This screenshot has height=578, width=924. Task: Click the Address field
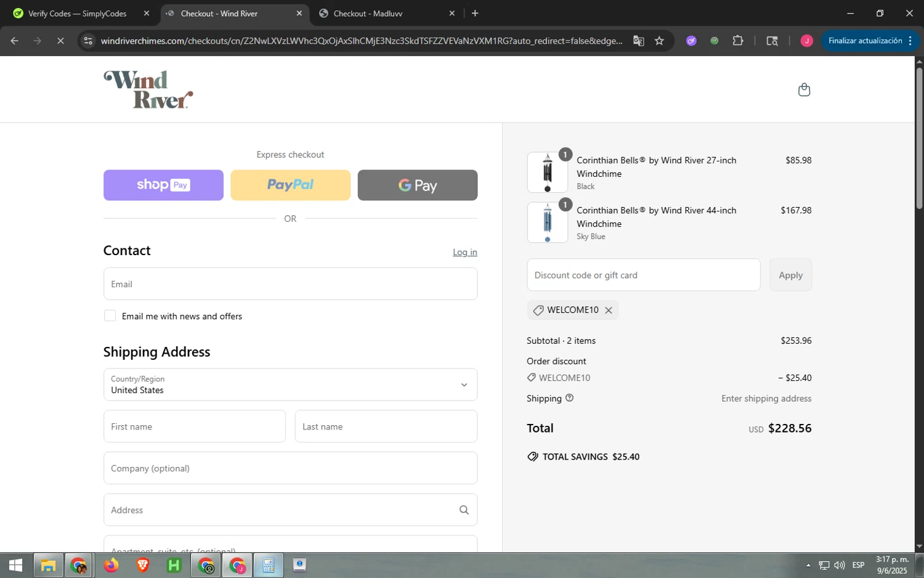(290, 510)
